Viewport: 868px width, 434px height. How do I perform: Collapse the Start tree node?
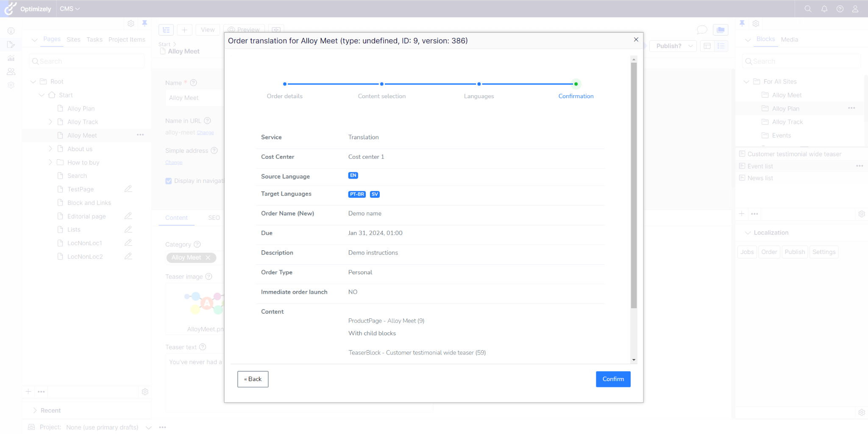(x=42, y=95)
